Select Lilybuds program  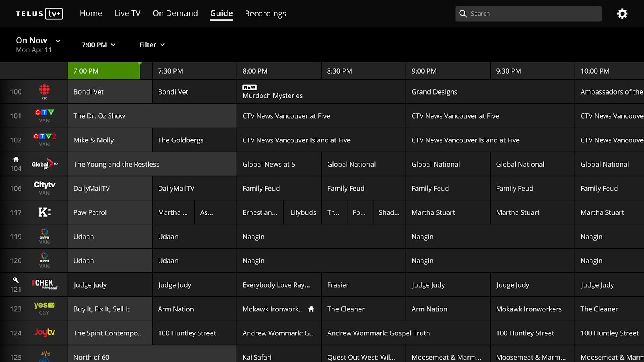coord(303,212)
